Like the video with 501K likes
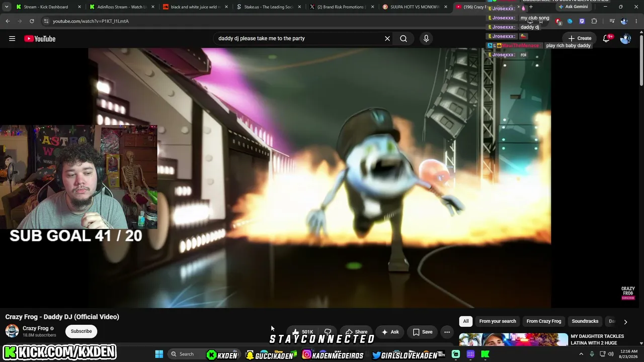This screenshot has width=644, height=362. 303,332
